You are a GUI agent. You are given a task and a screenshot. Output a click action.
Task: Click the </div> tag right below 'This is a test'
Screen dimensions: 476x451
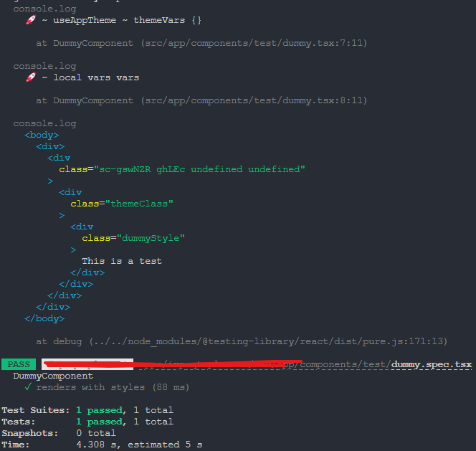87,272
